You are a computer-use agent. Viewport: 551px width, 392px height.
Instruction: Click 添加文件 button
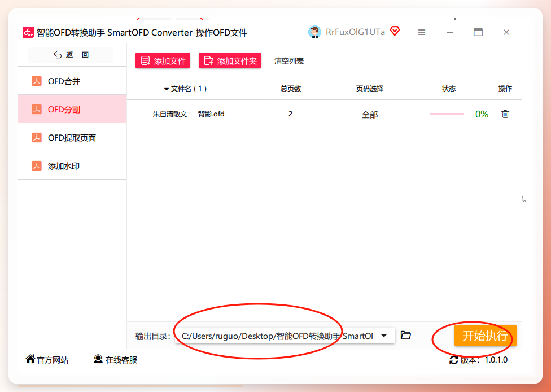163,61
